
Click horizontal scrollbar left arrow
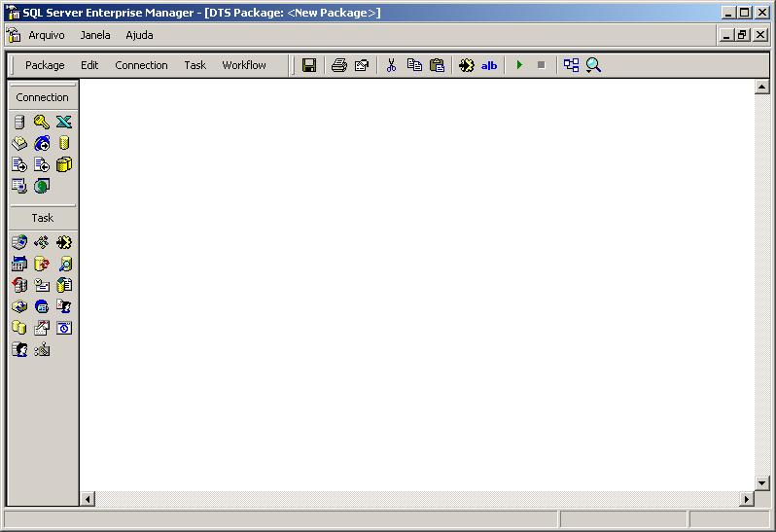[x=88, y=499]
